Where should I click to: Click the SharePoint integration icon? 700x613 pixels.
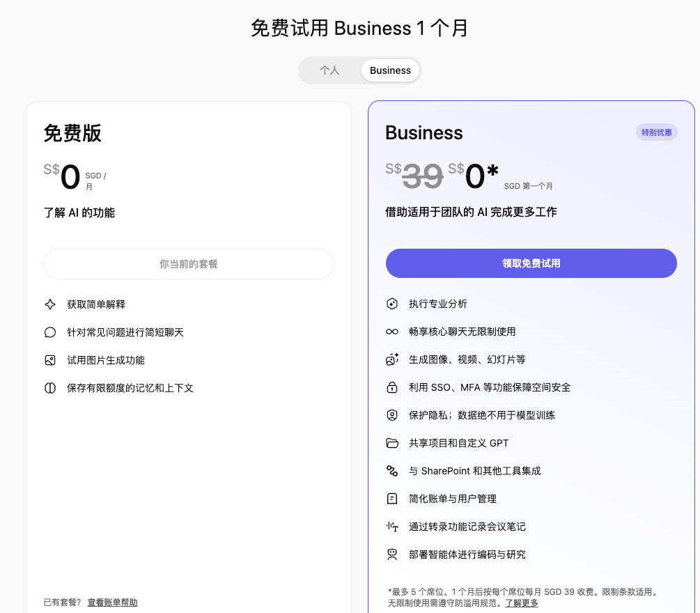click(392, 471)
